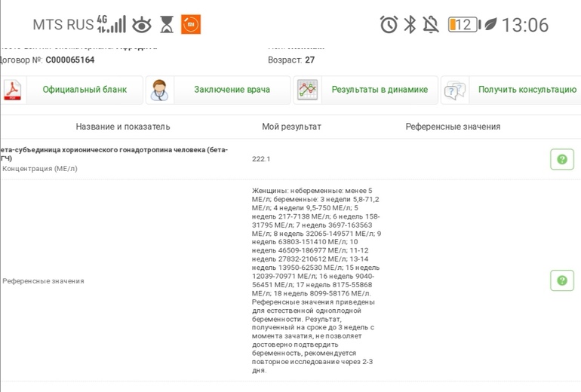Image resolution: width=581 pixels, height=392 pixels.
Task: Click the doctor icon beside conclusion button
Action: pyautogui.click(x=159, y=90)
